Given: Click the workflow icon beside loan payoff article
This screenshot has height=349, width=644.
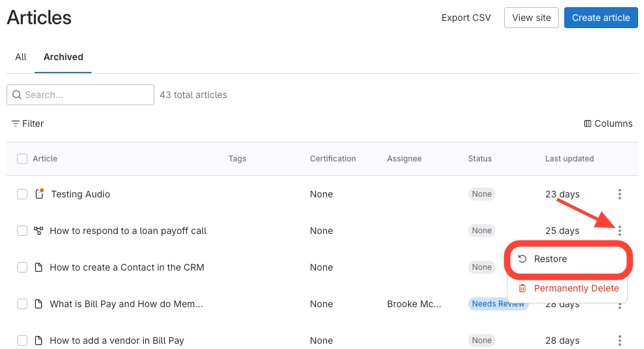Looking at the screenshot, I should [39, 231].
